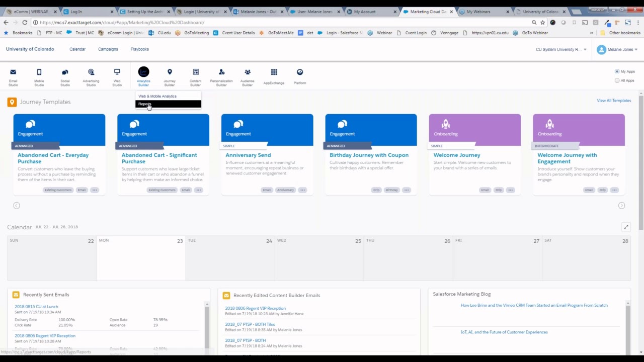Expand more tags on Welcome Journey card
The height and width of the screenshot is (362, 644).
510,190
